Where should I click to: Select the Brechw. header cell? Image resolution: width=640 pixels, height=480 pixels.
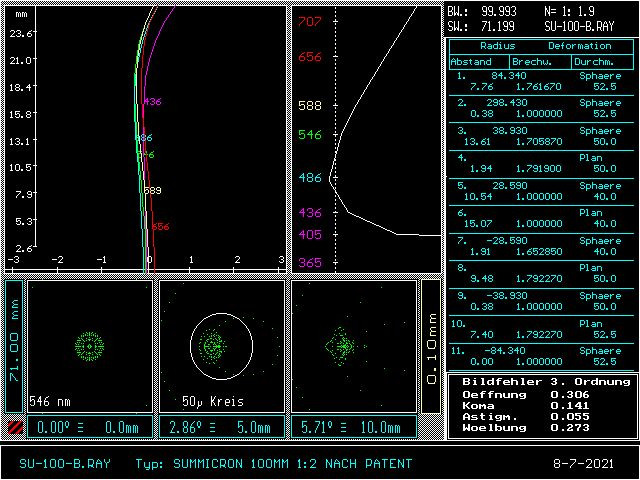[x=532, y=61]
